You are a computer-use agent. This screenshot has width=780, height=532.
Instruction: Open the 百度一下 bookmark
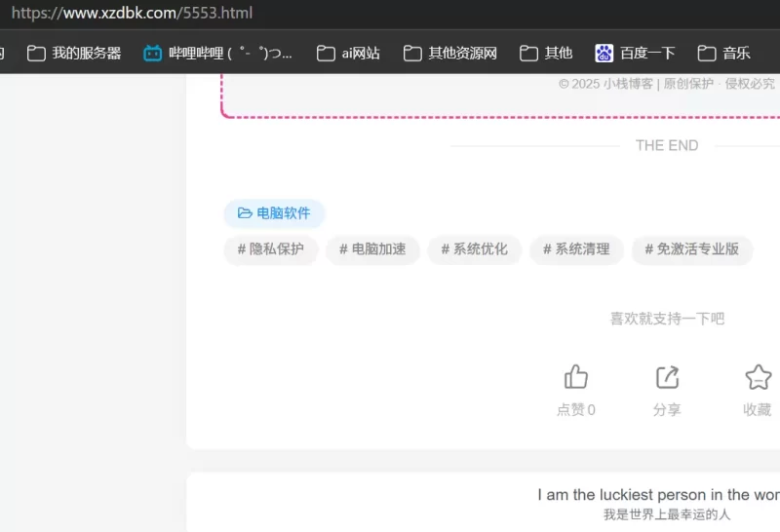click(x=635, y=54)
